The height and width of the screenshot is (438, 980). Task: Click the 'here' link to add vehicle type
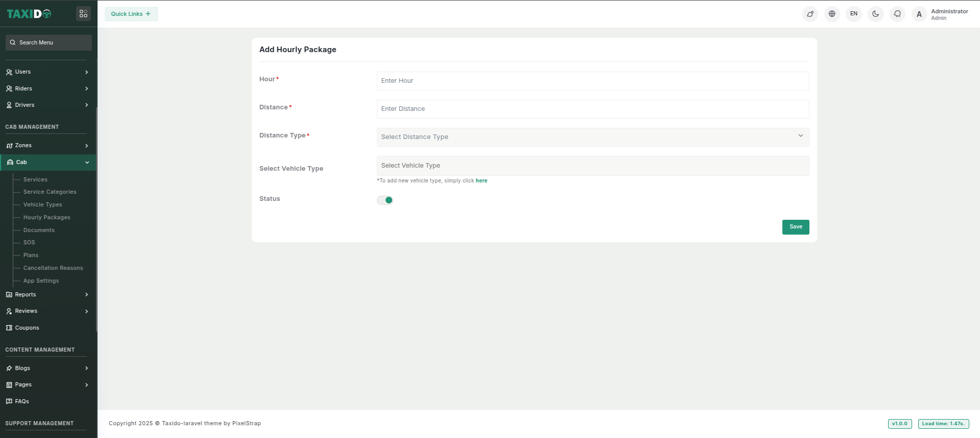click(481, 180)
